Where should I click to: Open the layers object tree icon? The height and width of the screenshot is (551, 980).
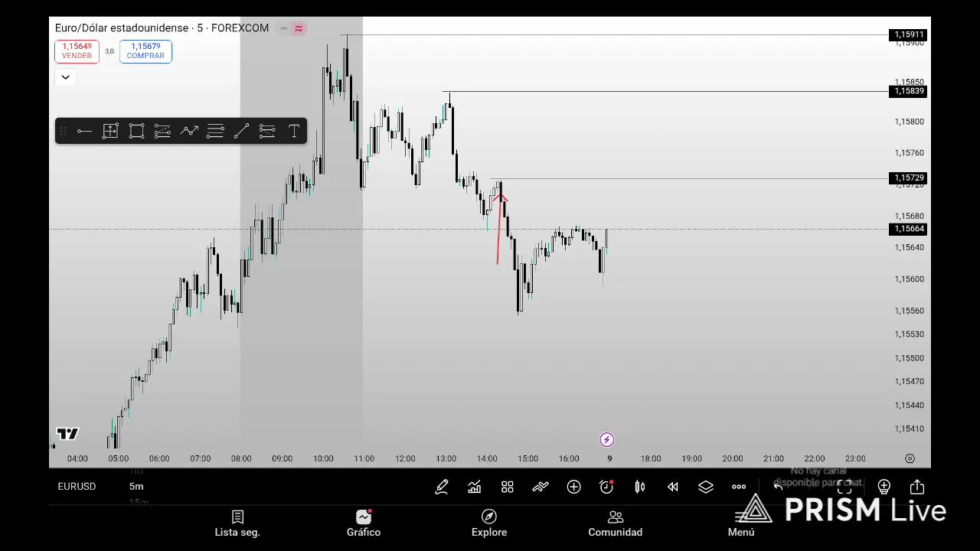pyautogui.click(x=706, y=487)
